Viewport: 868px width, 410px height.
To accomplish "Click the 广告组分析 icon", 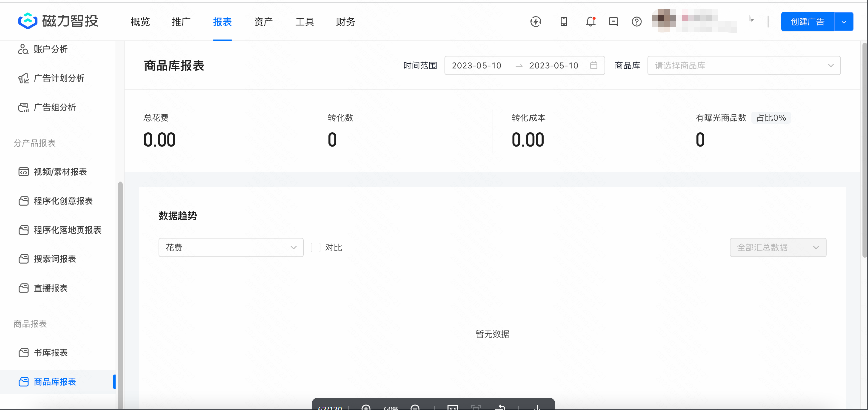I will pyautogui.click(x=23, y=107).
